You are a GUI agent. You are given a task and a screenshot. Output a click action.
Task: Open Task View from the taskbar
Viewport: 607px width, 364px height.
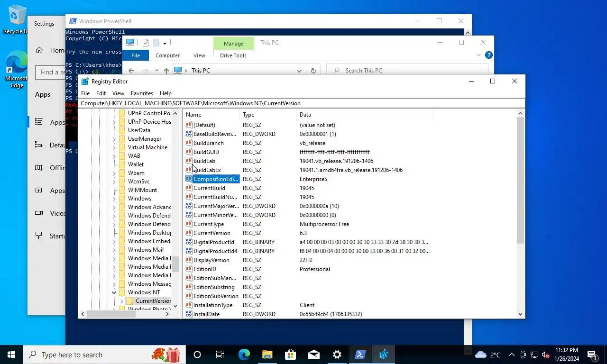point(220,355)
